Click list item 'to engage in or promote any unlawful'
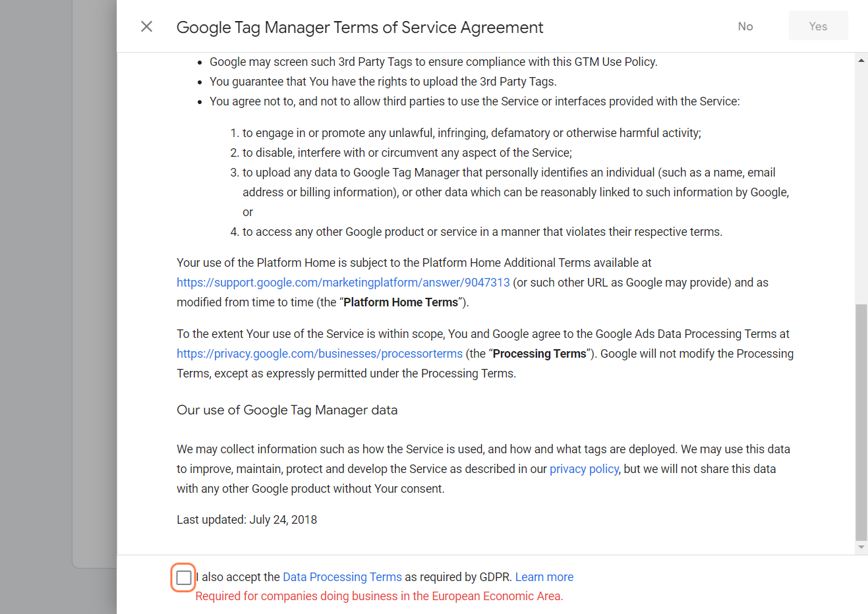Screen dimensions: 868x614 click(x=472, y=133)
